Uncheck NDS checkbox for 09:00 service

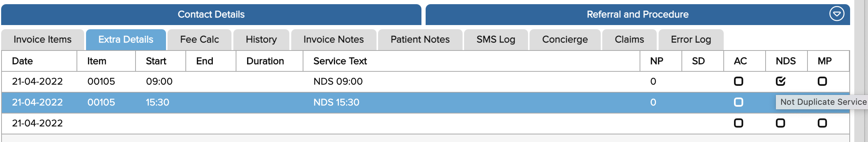(x=780, y=81)
